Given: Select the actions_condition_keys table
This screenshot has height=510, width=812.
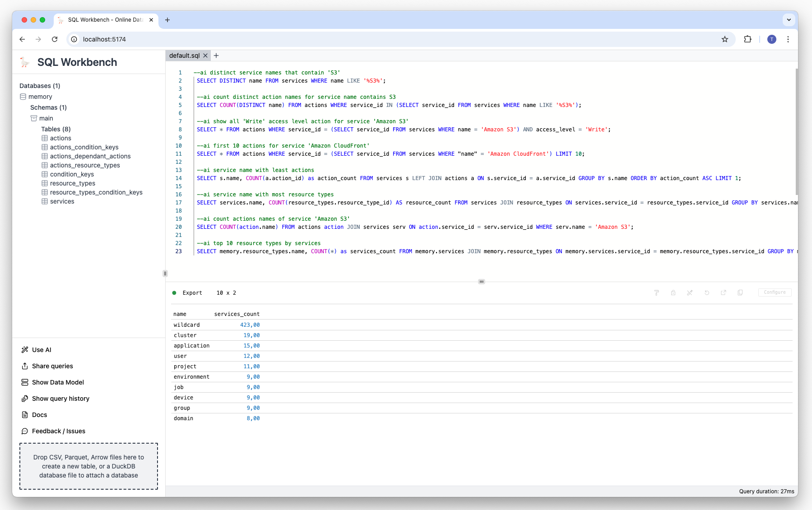Looking at the screenshot, I should click(84, 147).
